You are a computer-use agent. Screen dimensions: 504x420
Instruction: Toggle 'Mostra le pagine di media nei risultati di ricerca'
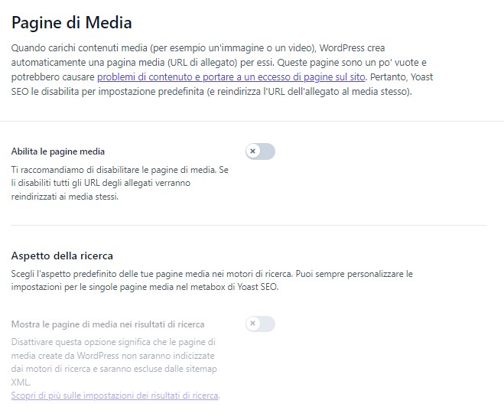(x=260, y=324)
